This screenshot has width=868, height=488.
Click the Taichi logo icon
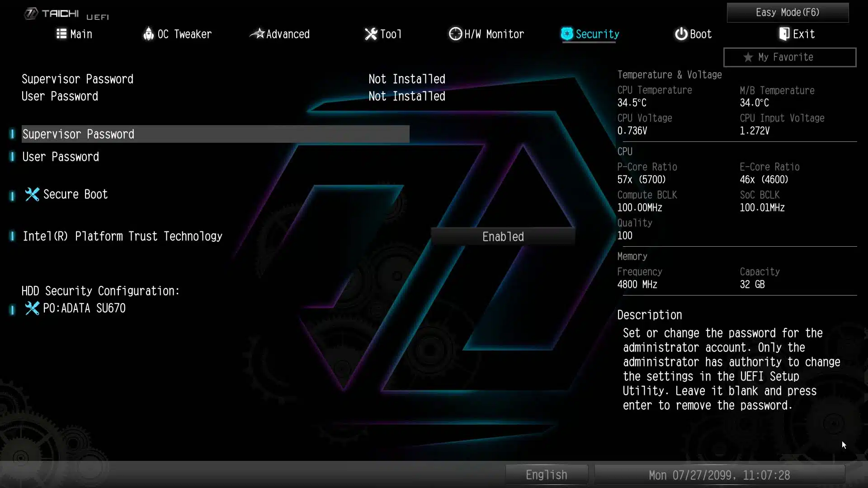[31, 14]
